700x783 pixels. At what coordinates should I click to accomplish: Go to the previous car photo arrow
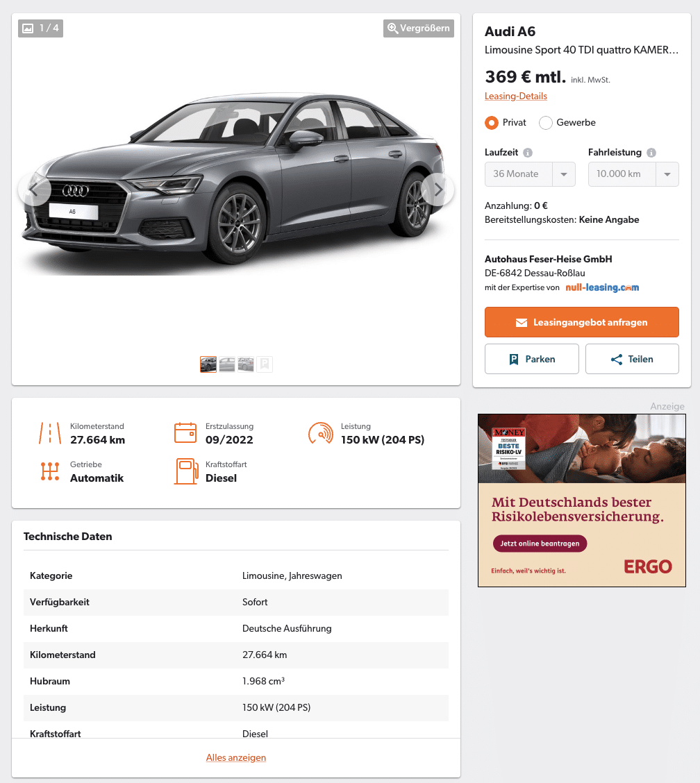(35, 190)
